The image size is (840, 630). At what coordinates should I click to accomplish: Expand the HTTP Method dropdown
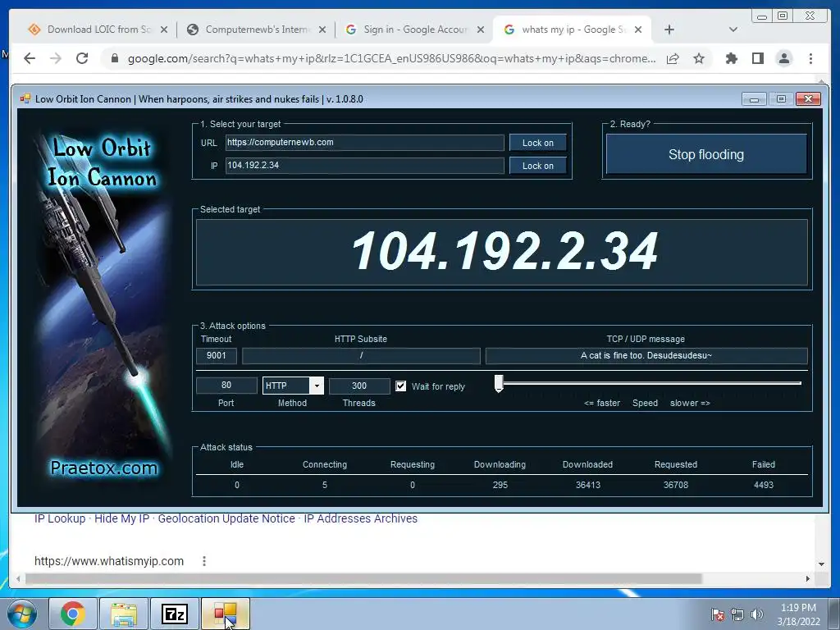click(x=317, y=386)
